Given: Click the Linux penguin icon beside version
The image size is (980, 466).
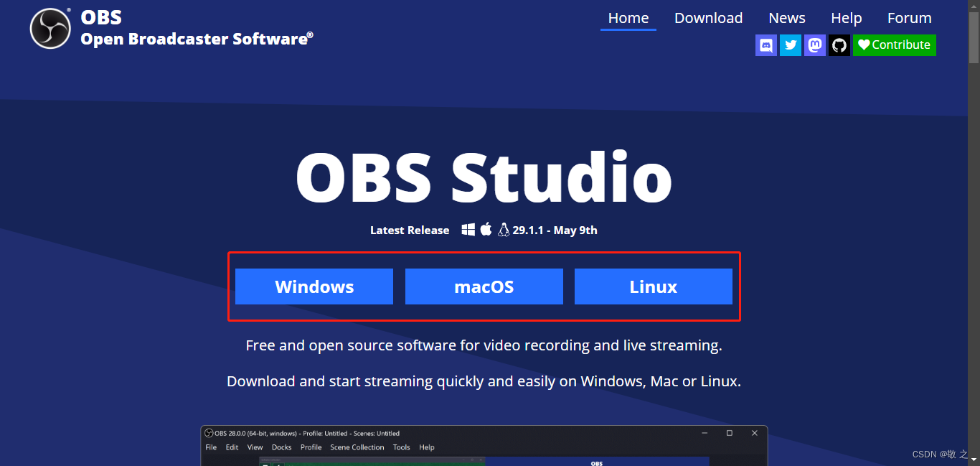Looking at the screenshot, I should tap(504, 230).
